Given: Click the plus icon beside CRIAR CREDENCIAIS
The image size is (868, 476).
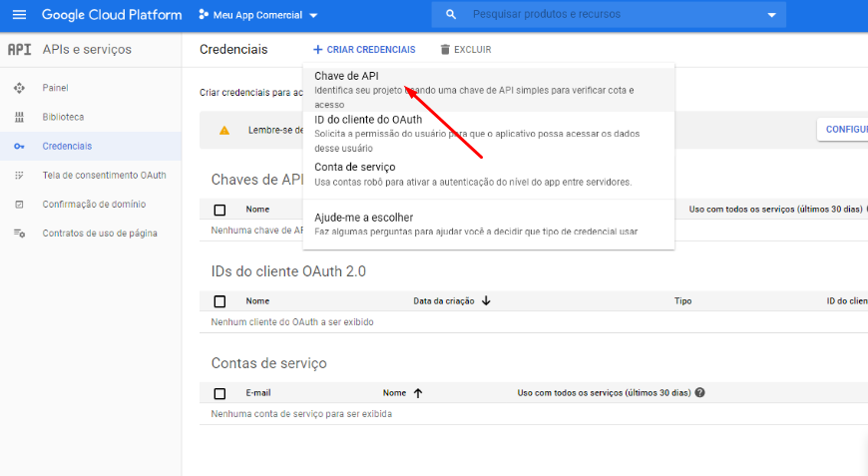Looking at the screenshot, I should coord(317,49).
